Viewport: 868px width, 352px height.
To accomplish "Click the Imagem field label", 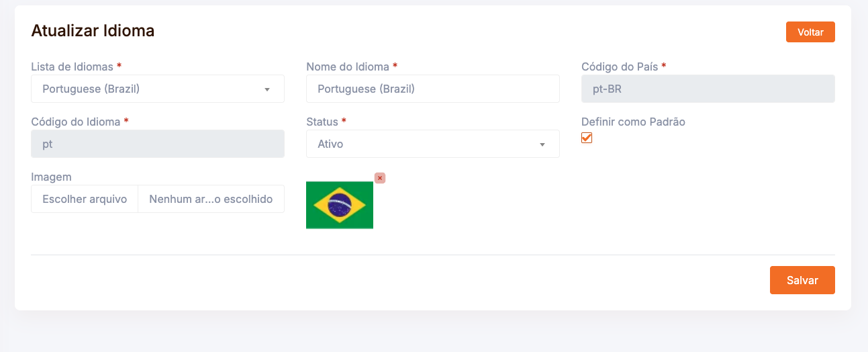I will tap(51, 177).
